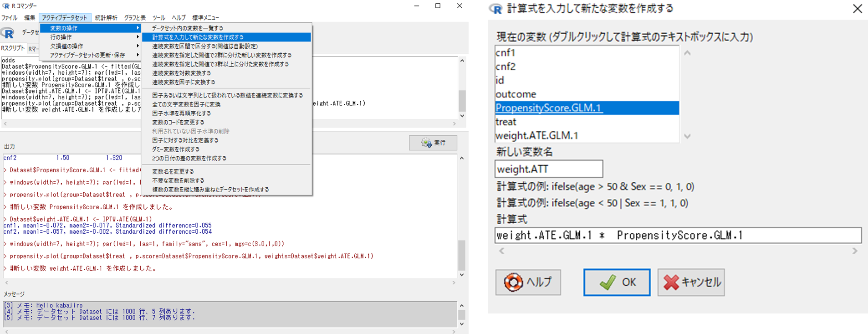Select 変数のコードを変更する
Image resolution: width=868 pixels, height=334 pixels.
(x=226, y=122)
